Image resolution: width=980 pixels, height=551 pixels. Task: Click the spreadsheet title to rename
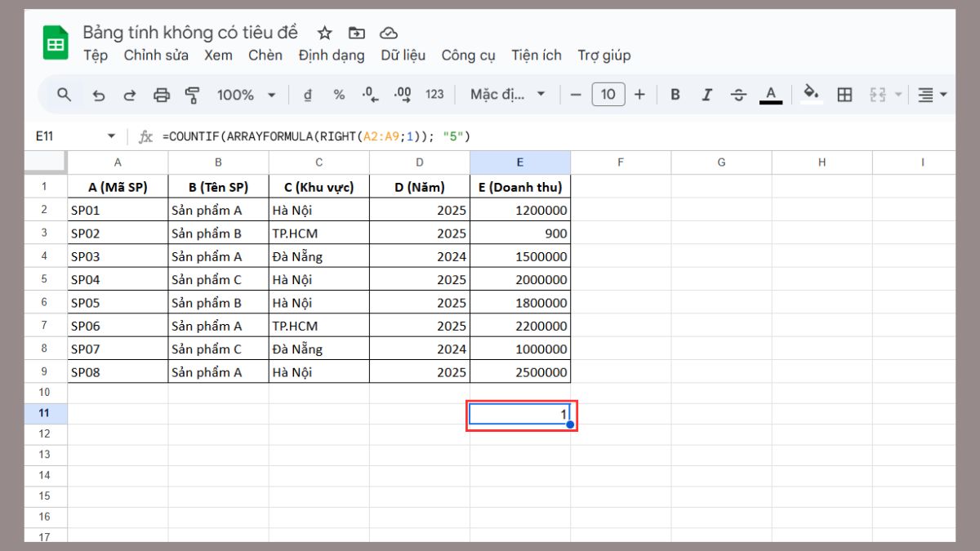pyautogui.click(x=190, y=33)
